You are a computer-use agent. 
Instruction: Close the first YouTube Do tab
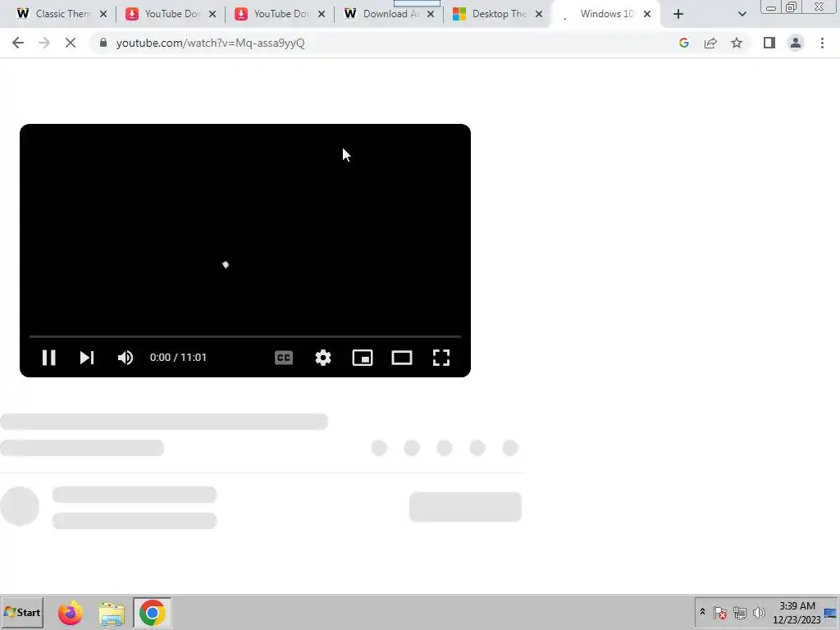point(212,14)
